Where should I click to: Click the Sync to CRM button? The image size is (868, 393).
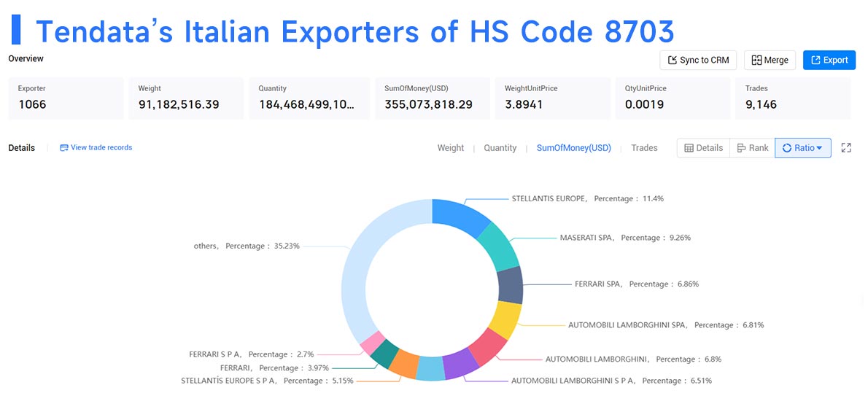(x=698, y=61)
